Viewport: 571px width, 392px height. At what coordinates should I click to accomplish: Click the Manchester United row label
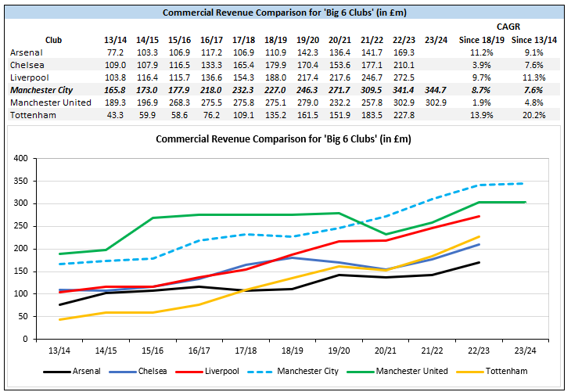51,102
